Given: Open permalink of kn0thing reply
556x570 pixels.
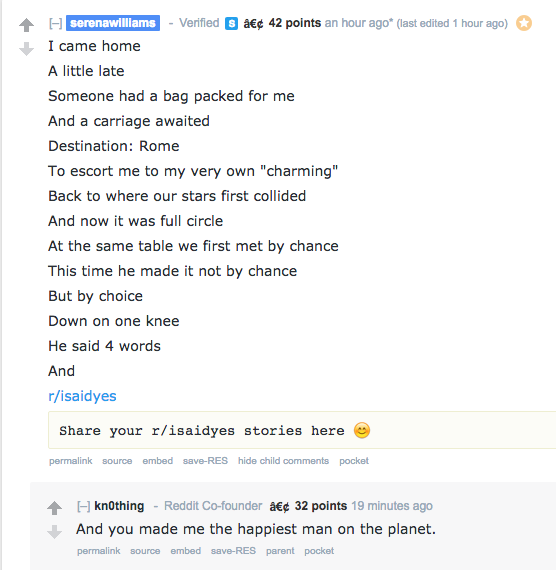Looking at the screenshot, I should (x=99, y=551).
